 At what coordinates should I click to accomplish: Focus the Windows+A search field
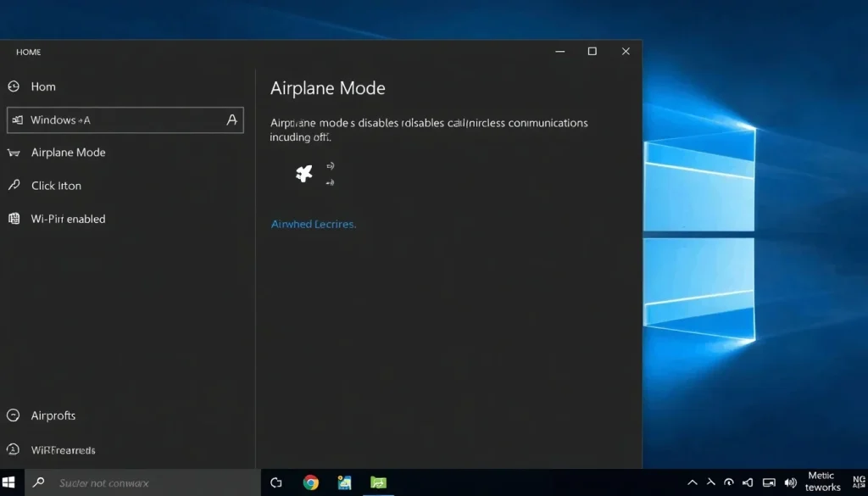125,120
